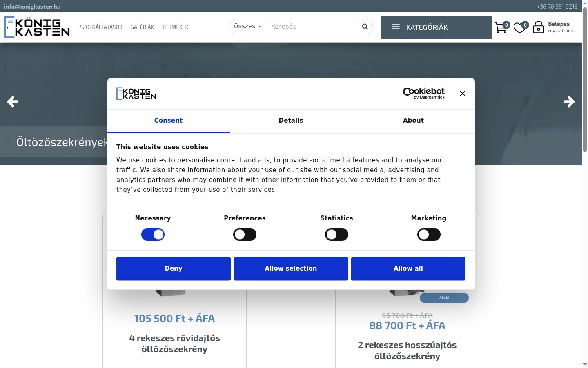This screenshot has height=368, width=588.
Task: Open the wishlist heart icon
Action: point(520,28)
